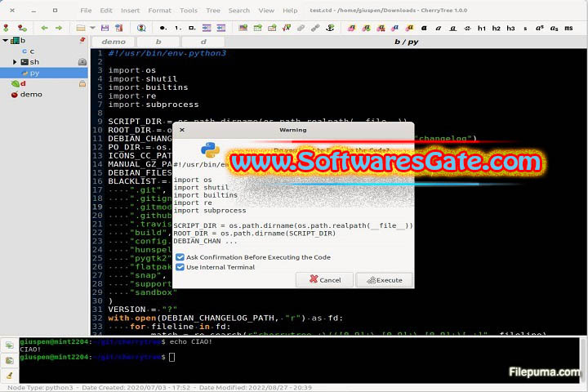Uncheck Use Internal Terminal
This screenshot has width=588, height=392.
pos(180,267)
